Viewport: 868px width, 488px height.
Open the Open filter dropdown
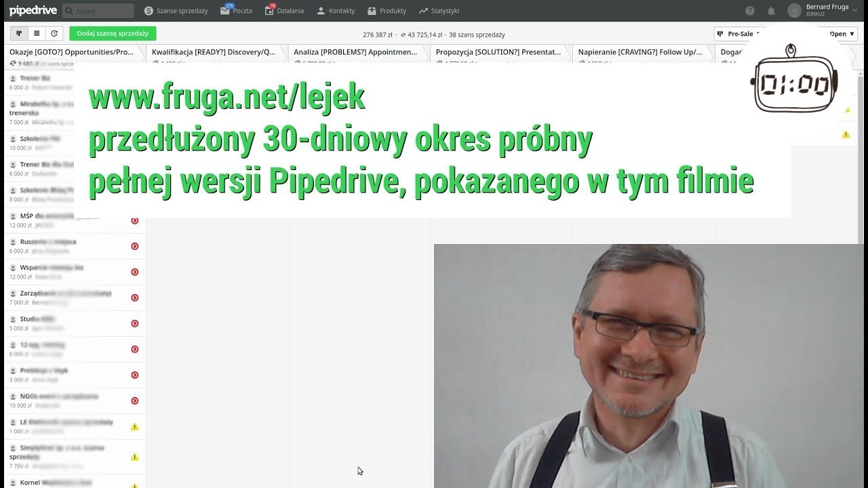[842, 34]
